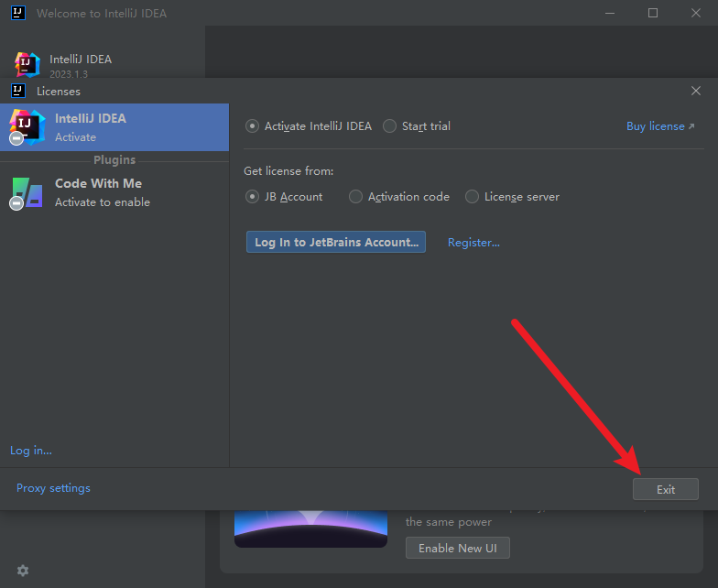Image resolution: width=718 pixels, height=588 pixels.
Task: Click the Code With Me plugin icon
Action: [x=27, y=192]
